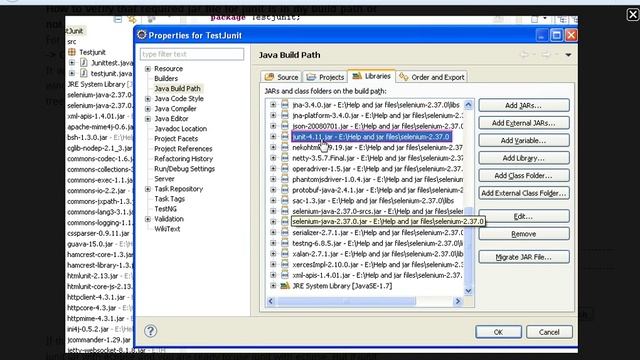Select Project Facets entry
Viewport: 640px width, 360px height.
176,139
